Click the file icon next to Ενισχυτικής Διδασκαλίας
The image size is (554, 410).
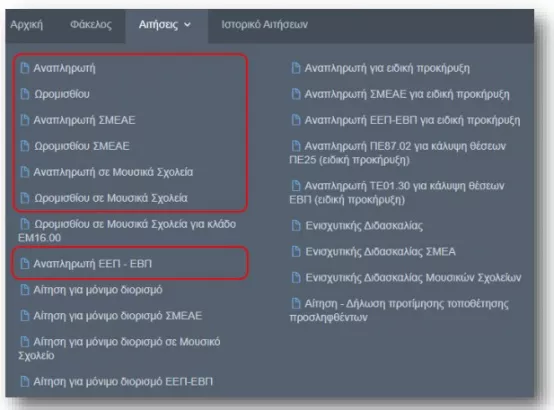point(296,226)
